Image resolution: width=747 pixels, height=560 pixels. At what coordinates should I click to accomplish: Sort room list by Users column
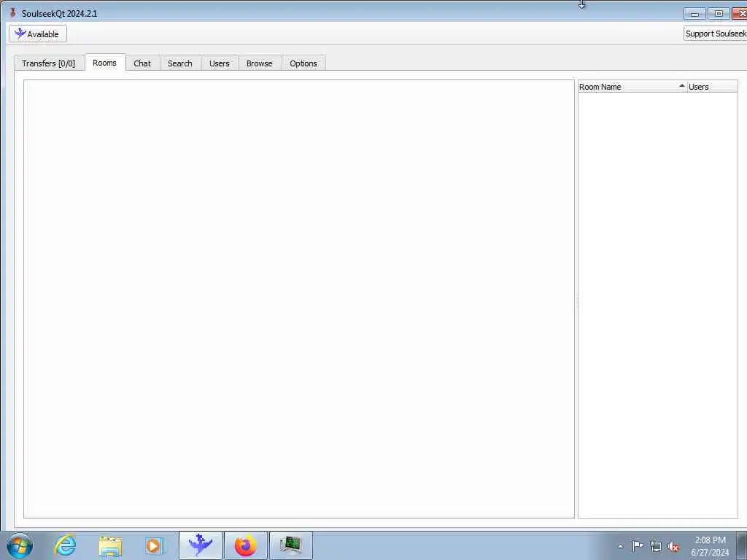pyautogui.click(x=712, y=87)
